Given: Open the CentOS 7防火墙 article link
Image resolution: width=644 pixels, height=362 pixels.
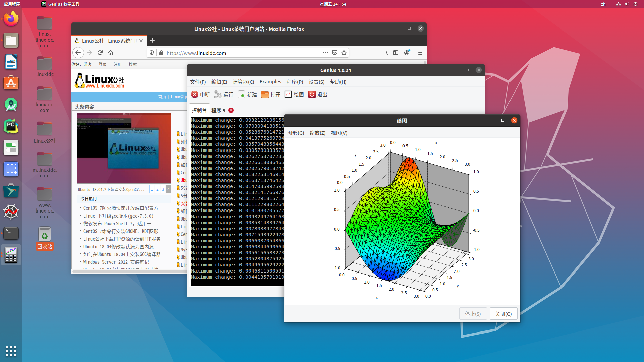Looking at the screenshot, I should point(120,208).
